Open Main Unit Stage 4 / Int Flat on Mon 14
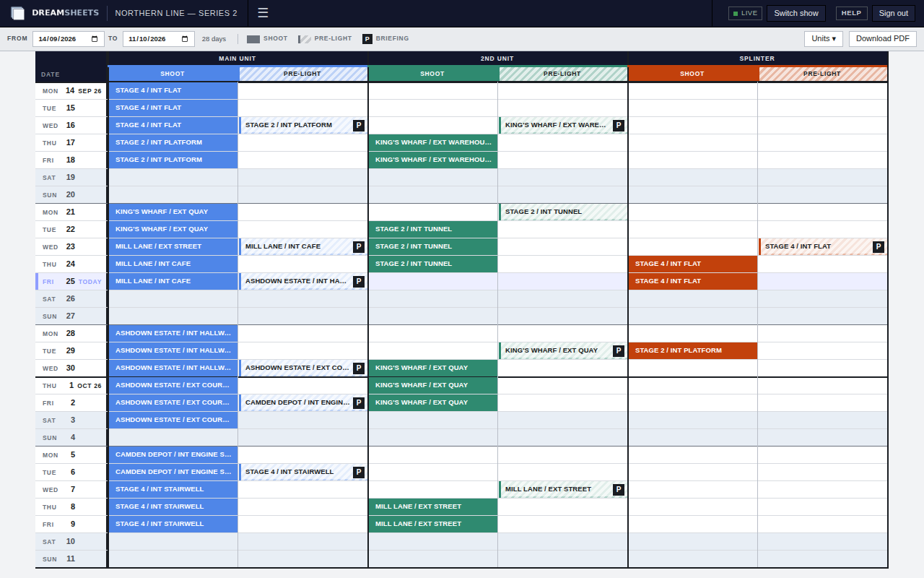924x578 pixels. (173, 91)
